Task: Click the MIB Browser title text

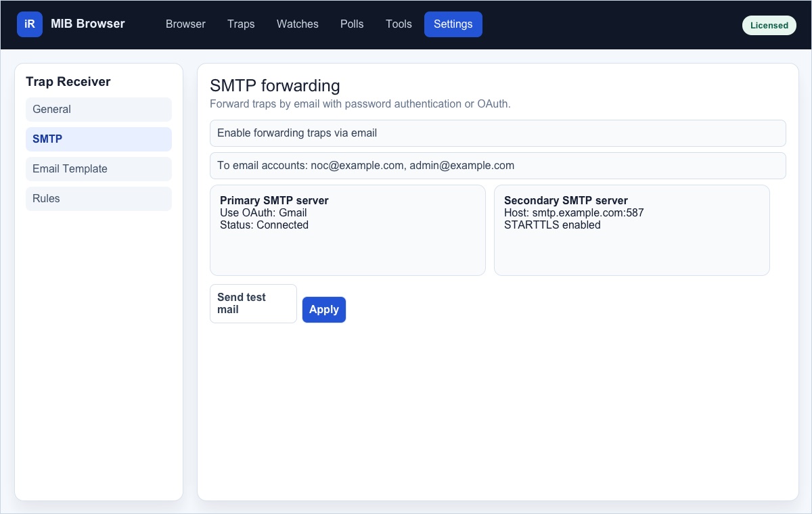Action: pos(88,24)
